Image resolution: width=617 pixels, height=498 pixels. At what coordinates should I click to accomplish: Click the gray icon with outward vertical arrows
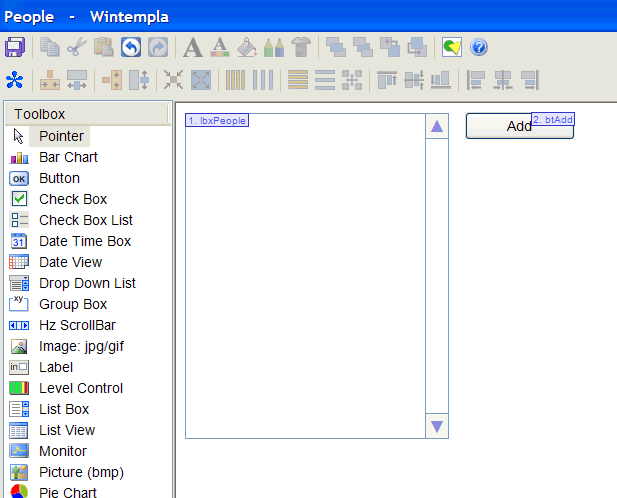[x=139, y=80]
